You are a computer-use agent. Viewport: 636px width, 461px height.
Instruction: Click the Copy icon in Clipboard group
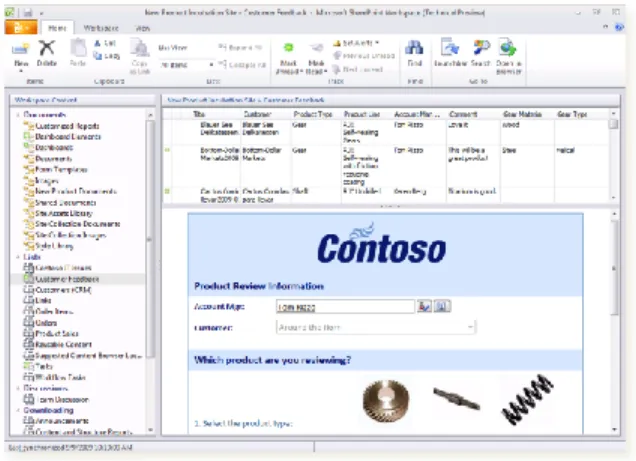coord(98,56)
